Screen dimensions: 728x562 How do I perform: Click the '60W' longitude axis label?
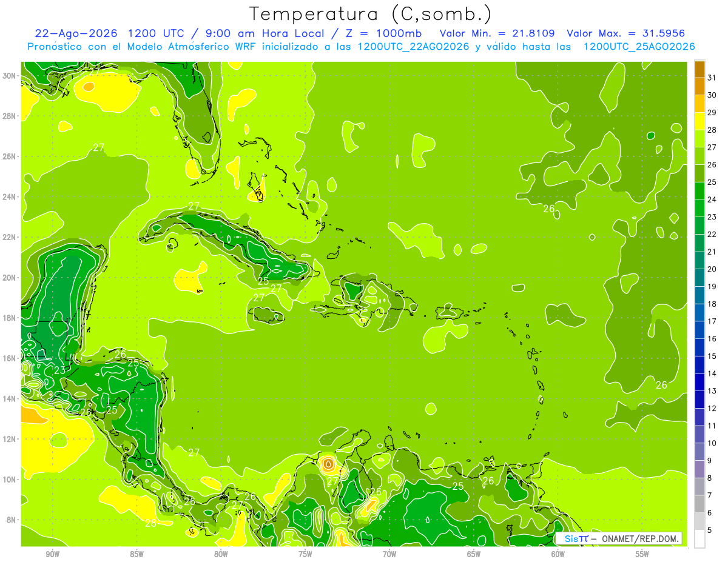point(558,554)
